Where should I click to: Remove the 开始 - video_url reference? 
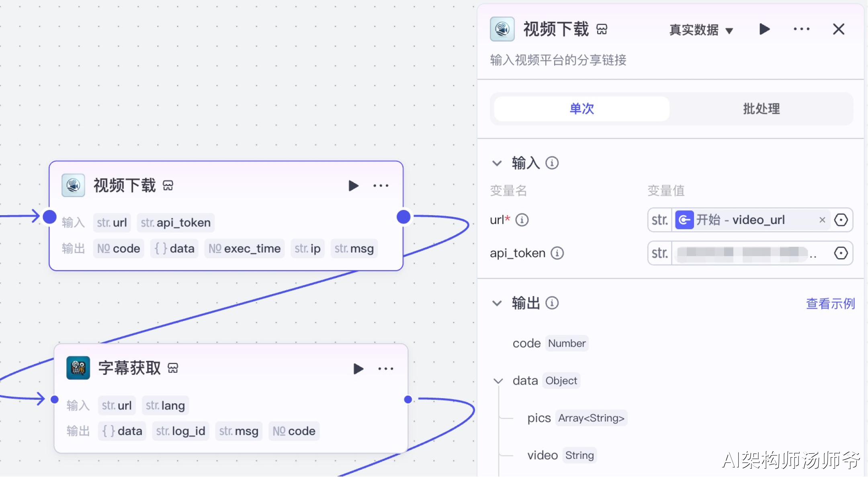click(822, 220)
